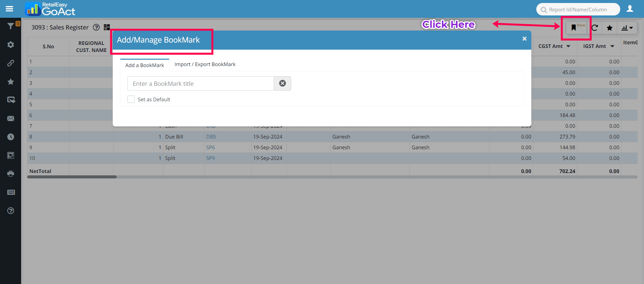Screen dimensions: 644x284
Task: Open the help question mark in sidebar
Action: pyautogui.click(x=11, y=211)
